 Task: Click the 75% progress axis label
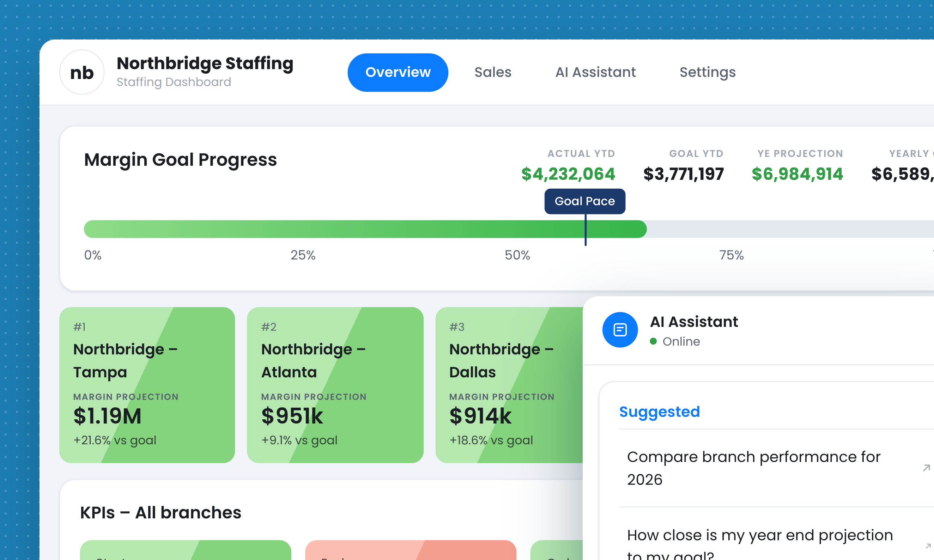[x=731, y=255]
